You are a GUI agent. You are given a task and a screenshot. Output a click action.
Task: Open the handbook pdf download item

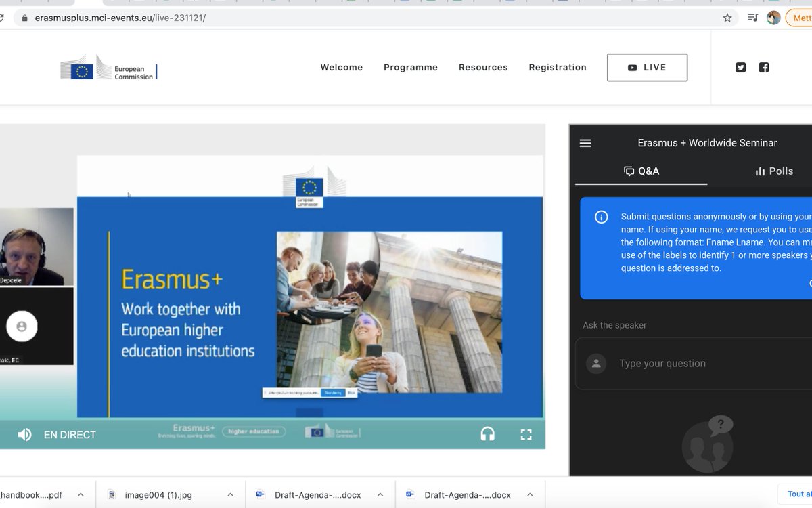click(31, 495)
